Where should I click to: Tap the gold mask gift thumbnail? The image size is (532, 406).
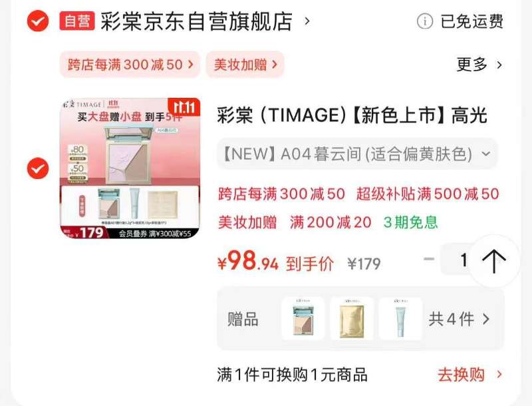(x=352, y=319)
